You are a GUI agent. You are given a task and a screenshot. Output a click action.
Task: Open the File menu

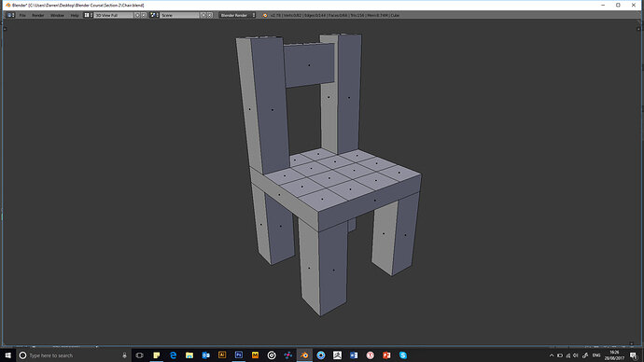click(x=22, y=15)
